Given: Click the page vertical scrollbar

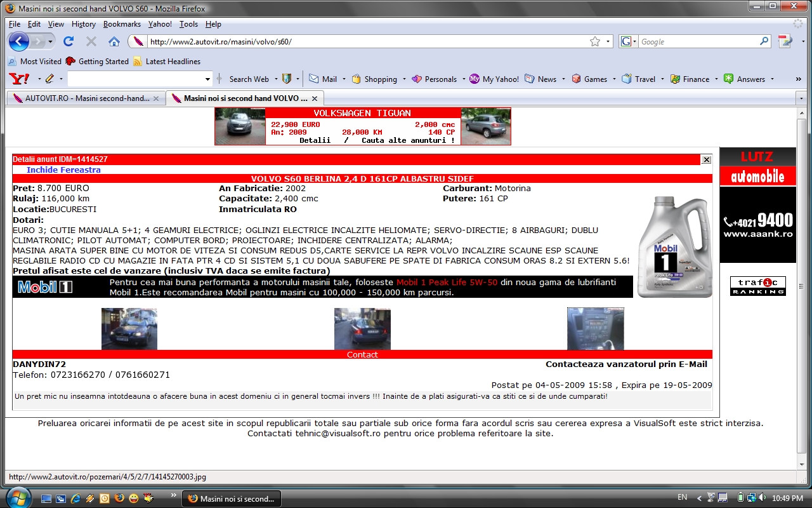Looking at the screenshot, I should tap(801, 286).
